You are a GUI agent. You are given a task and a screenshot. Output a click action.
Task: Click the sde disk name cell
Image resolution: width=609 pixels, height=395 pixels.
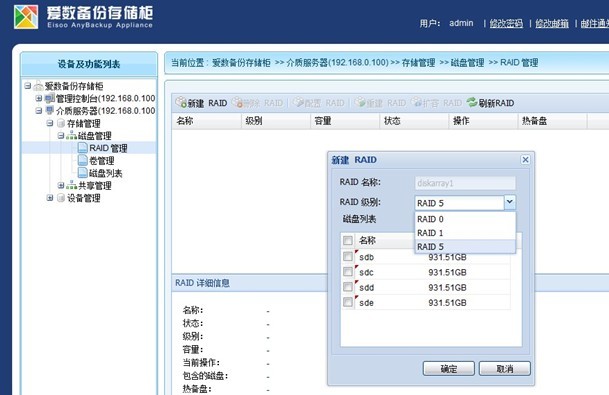click(x=366, y=303)
